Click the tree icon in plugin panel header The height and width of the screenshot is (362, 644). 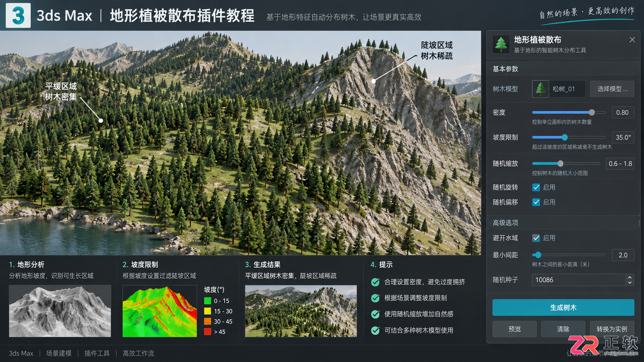pyautogui.click(x=501, y=44)
